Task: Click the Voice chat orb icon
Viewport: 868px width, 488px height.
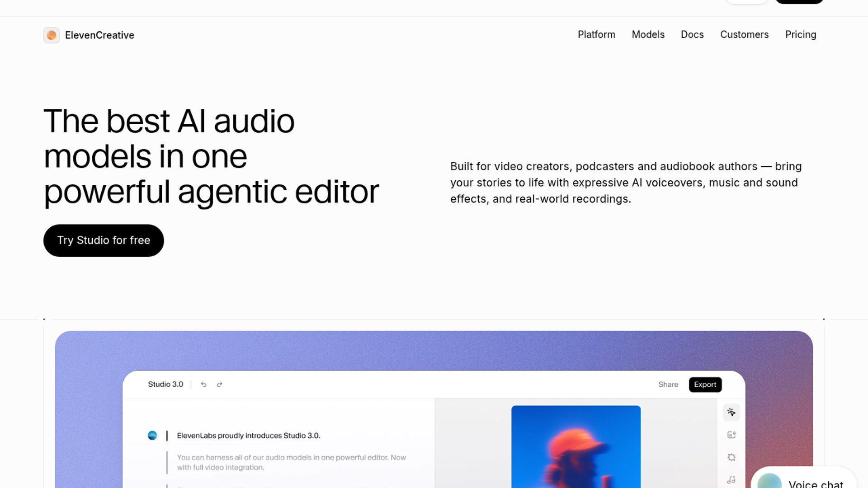Action: coord(769,481)
